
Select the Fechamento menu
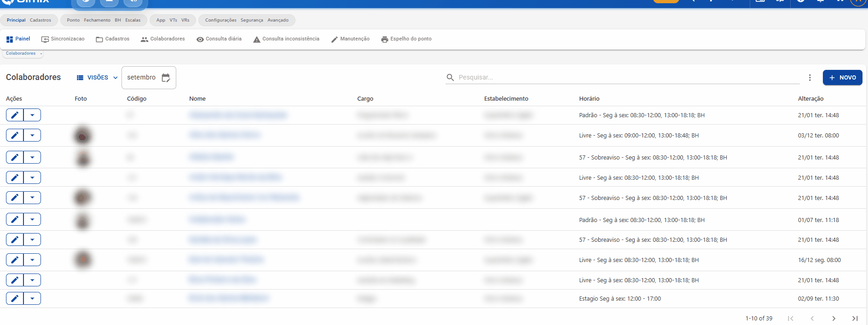97,20
